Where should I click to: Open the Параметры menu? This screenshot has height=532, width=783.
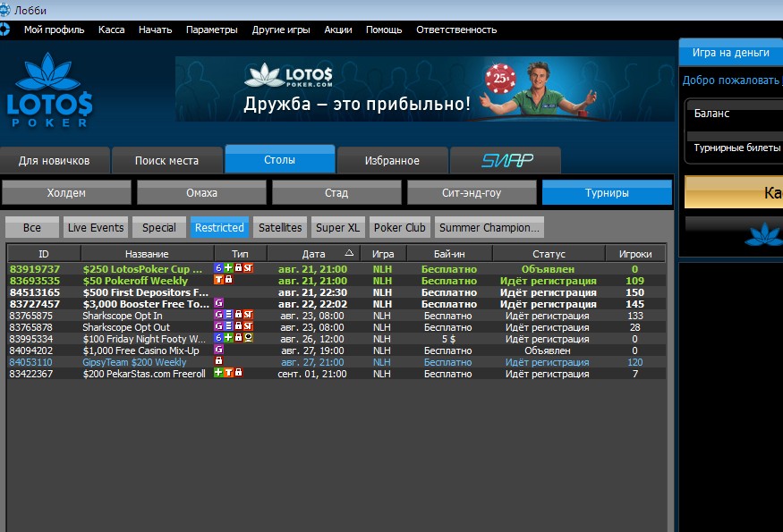pos(212,30)
